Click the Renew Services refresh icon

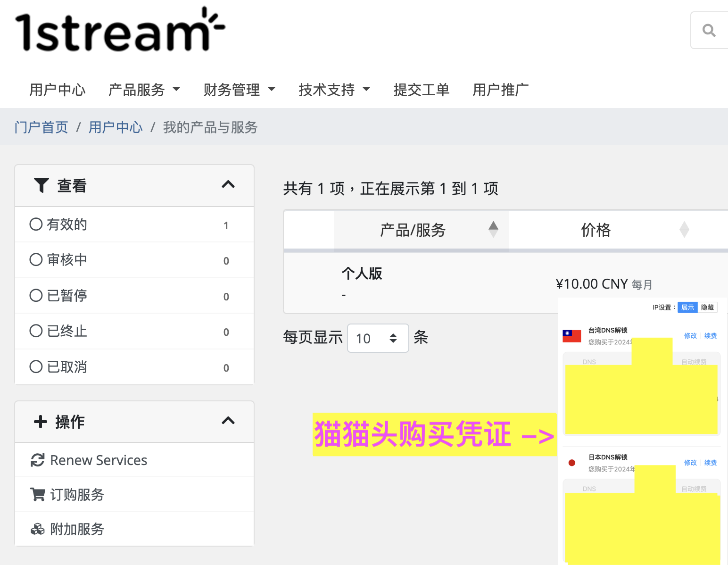click(x=38, y=460)
